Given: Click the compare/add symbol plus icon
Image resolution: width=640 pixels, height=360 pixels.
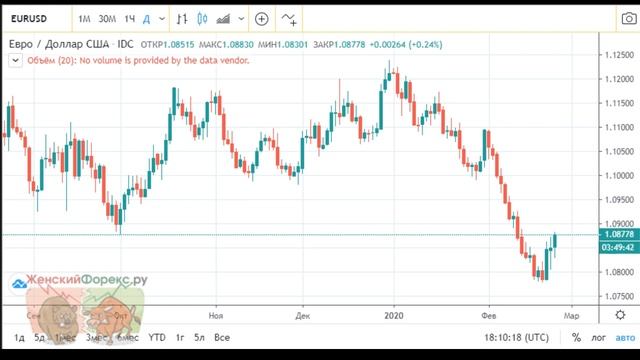Looking at the screenshot, I should [262, 19].
